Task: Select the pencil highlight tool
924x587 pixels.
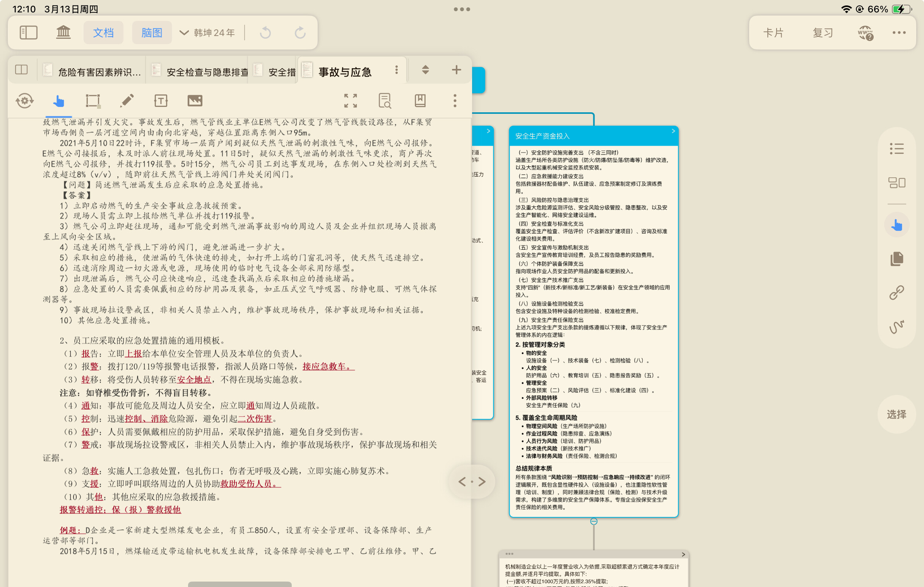Action: click(127, 101)
